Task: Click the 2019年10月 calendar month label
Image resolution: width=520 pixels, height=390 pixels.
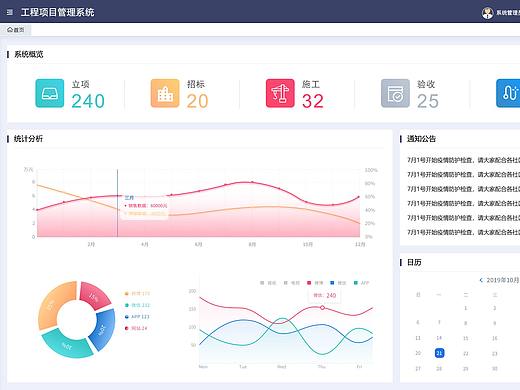Action: (x=503, y=280)
